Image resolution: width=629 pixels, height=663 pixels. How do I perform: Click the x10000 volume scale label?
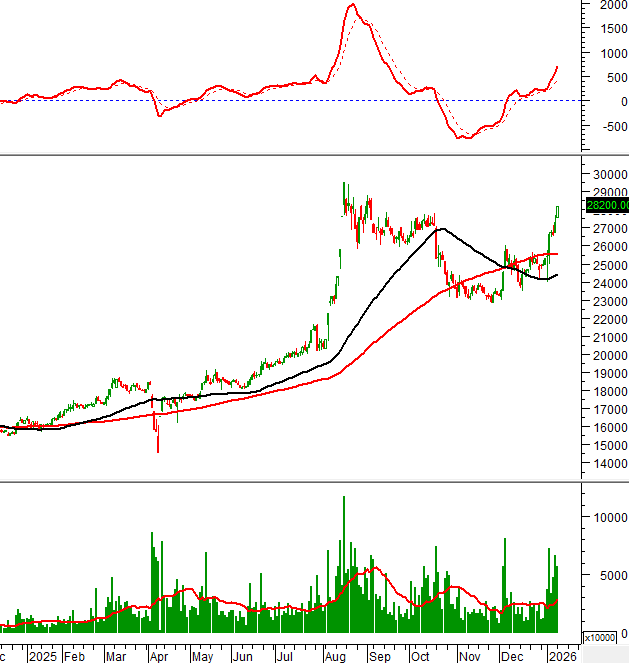click(599, 637)
